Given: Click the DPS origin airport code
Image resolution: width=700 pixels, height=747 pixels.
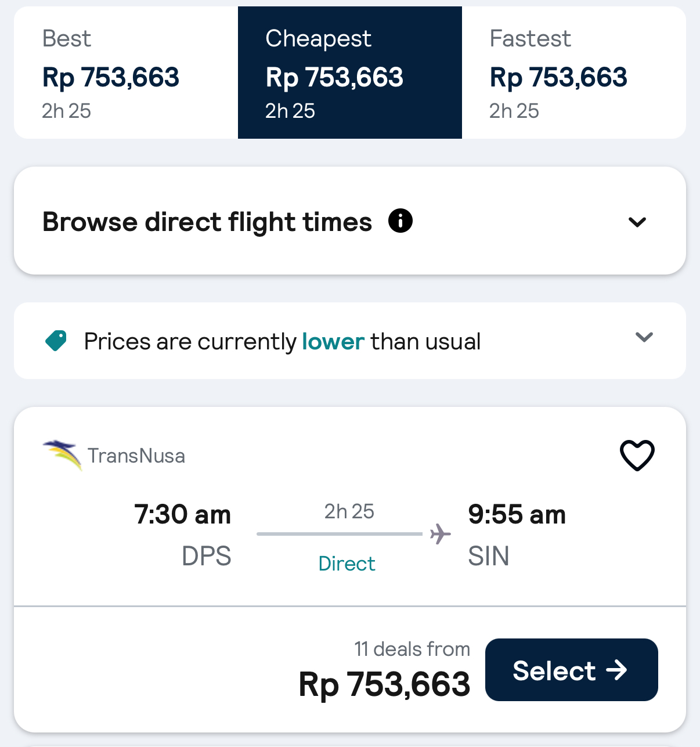Looking at the screenshot, I should [x=207, y=556].
